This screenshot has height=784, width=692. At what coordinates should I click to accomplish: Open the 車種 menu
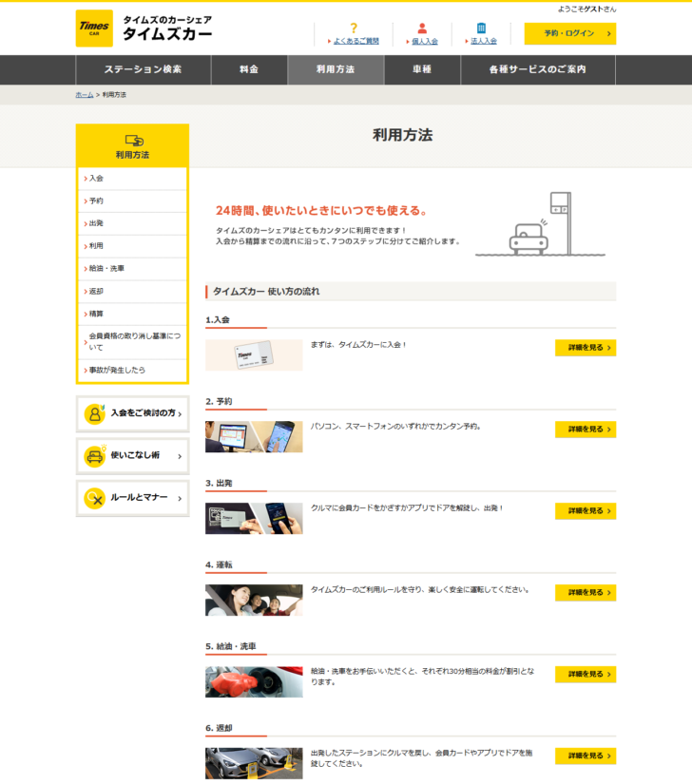(422, 69)
